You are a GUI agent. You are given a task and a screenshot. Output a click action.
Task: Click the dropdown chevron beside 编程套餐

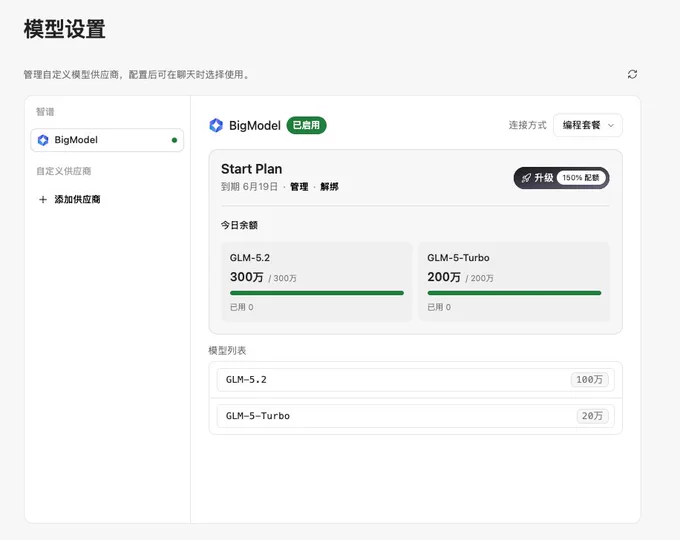click(611, 125)
